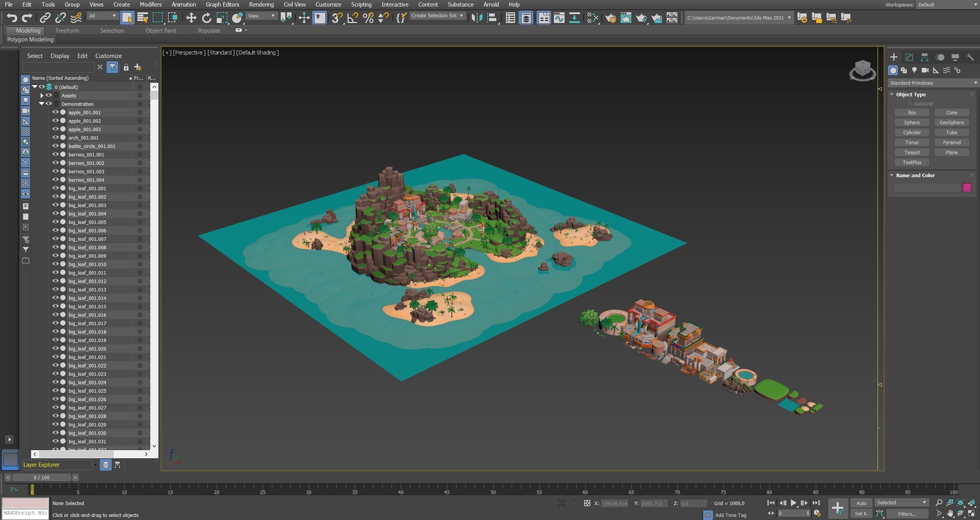980x520 pixels.
Task: Open the Graph Editors menu
Action: pos(222,5)
